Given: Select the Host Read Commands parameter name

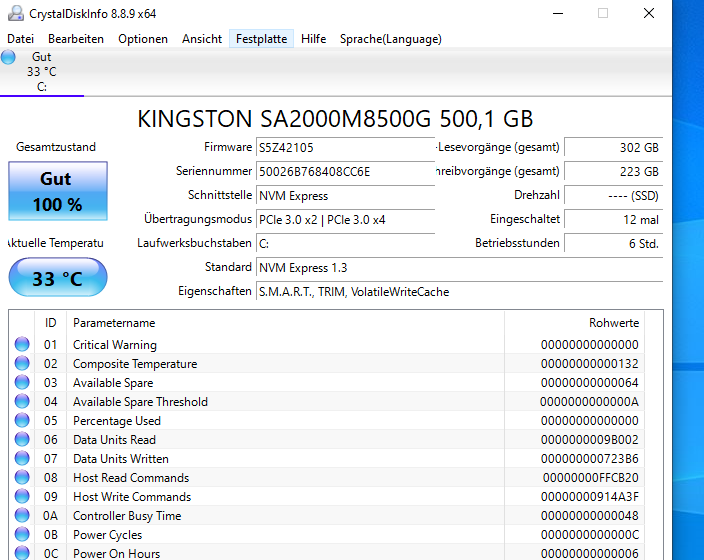Looking at the screenshot, I should click(131, 478).
